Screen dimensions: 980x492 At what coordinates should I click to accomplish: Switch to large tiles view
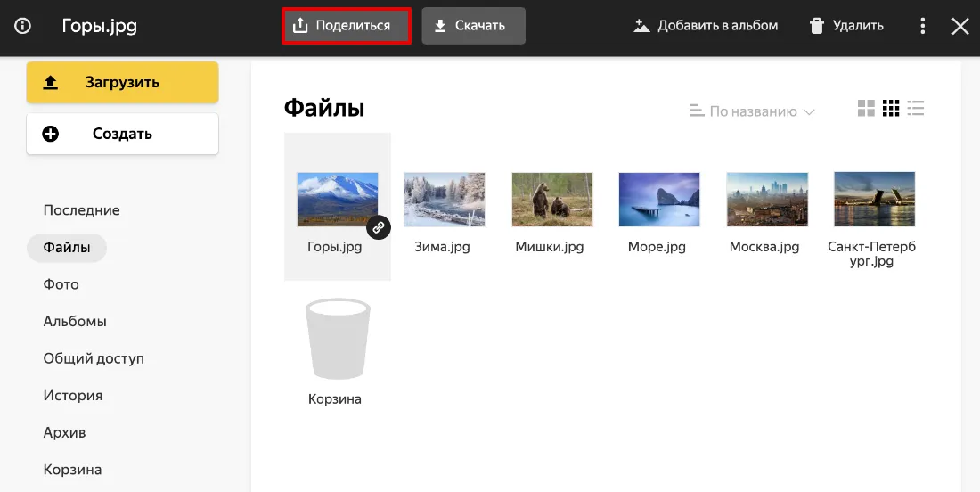coord(866,108)
